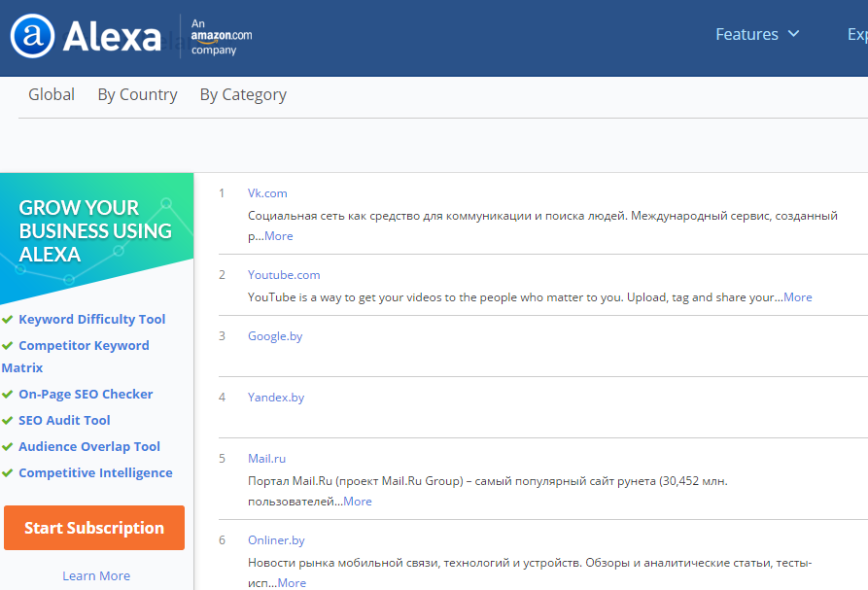The height and width of the screenshot is (590, 868).
Task: Click the YouTube description text
Action: tap(515, 297)
